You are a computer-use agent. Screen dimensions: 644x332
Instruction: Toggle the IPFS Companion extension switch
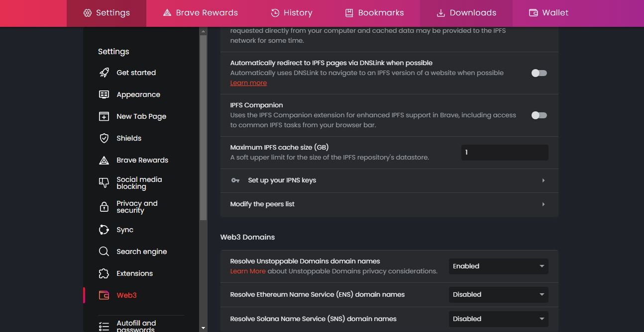point(538,115)
